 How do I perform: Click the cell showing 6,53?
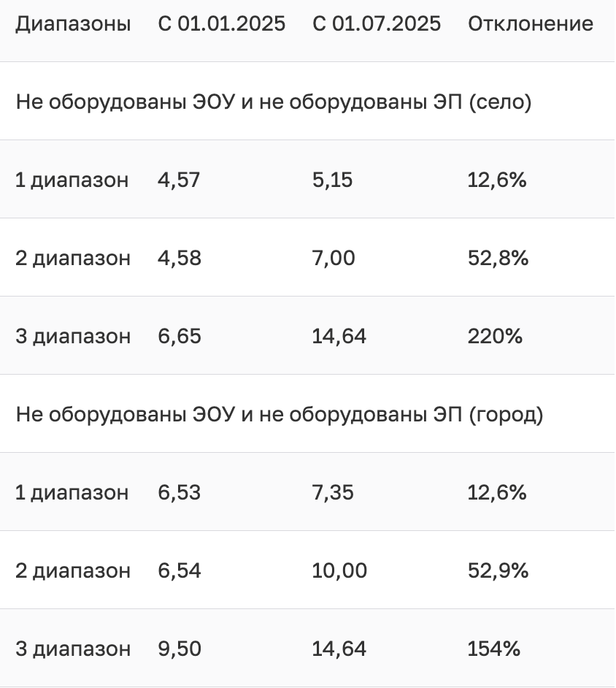pyautogui.click(x=179, y=492)
